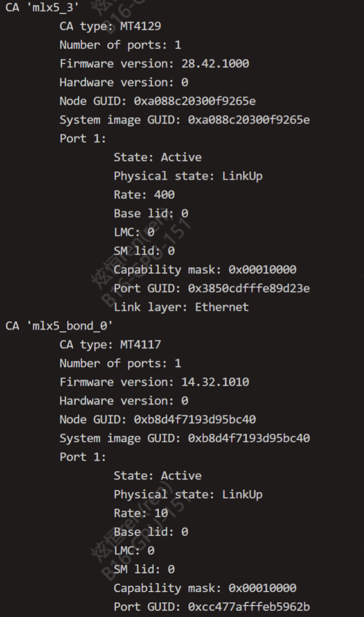This screenshot has height=617, width=364.
Task: Click the Rate: 10 line
Action: (141, 513)
